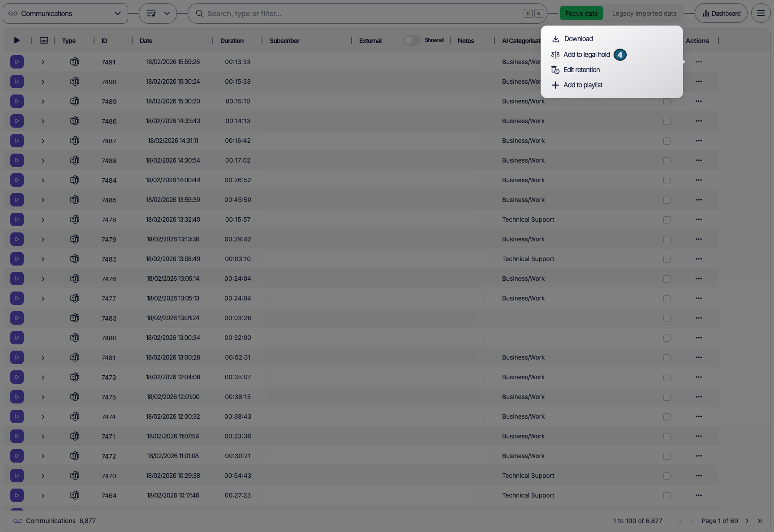Image resolution: width=774 pixels, height=532 pixels.
Task: Choose Add to legal hold from menu
Action: [x=586, y=55]
